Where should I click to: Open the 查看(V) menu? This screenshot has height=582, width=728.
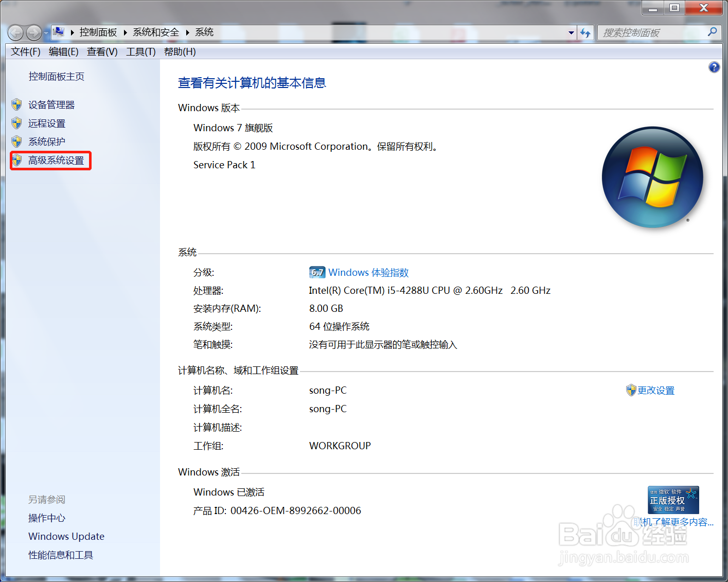click(x=102, y=51)
